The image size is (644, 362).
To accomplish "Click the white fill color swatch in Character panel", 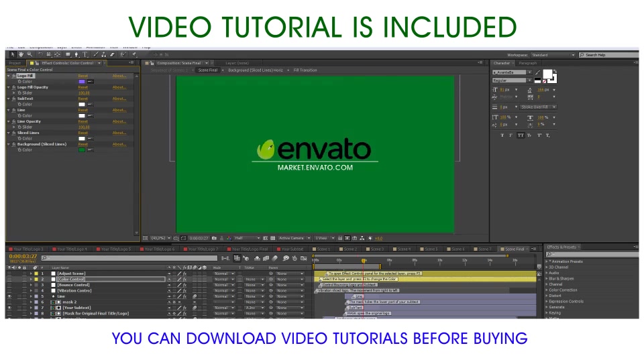I will tap(547, 74).
